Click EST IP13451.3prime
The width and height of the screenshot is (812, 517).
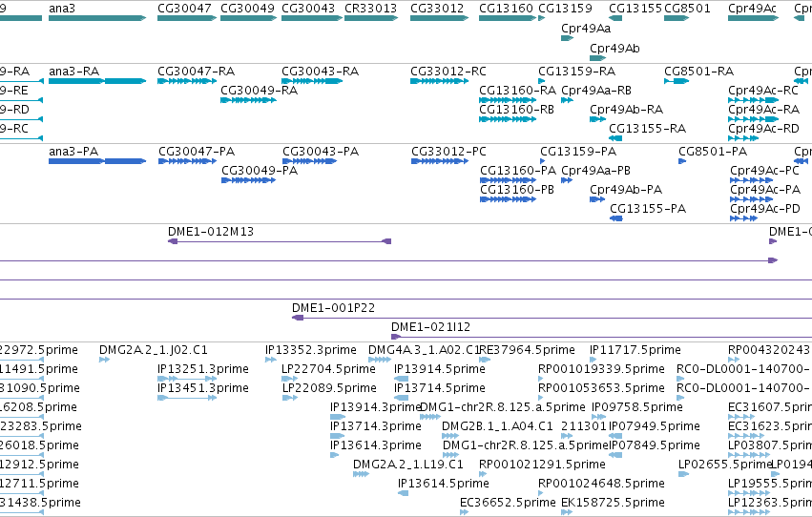(x=187, y=398)
